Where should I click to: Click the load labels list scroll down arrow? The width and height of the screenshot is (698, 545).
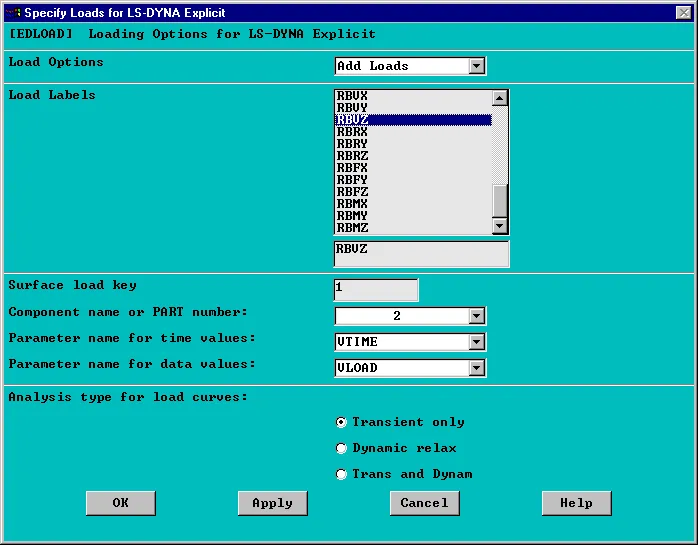pyautogui.click(x=500, y=226)
